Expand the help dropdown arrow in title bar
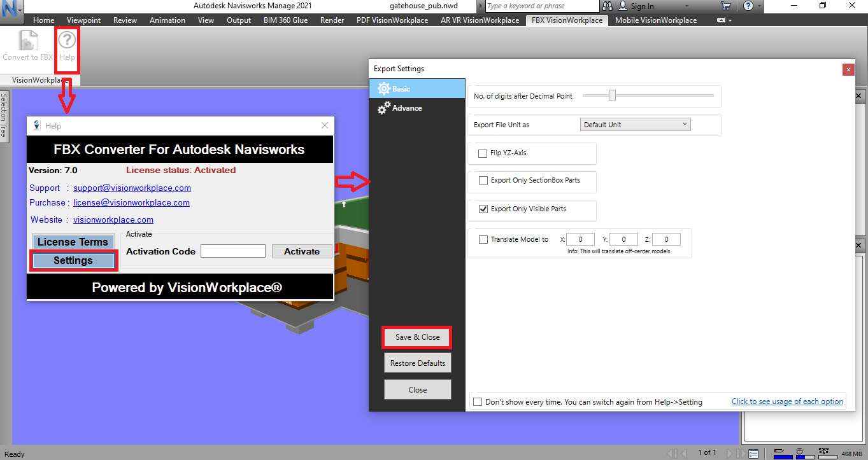Viewport: 868px width, 460px height. 759,6
